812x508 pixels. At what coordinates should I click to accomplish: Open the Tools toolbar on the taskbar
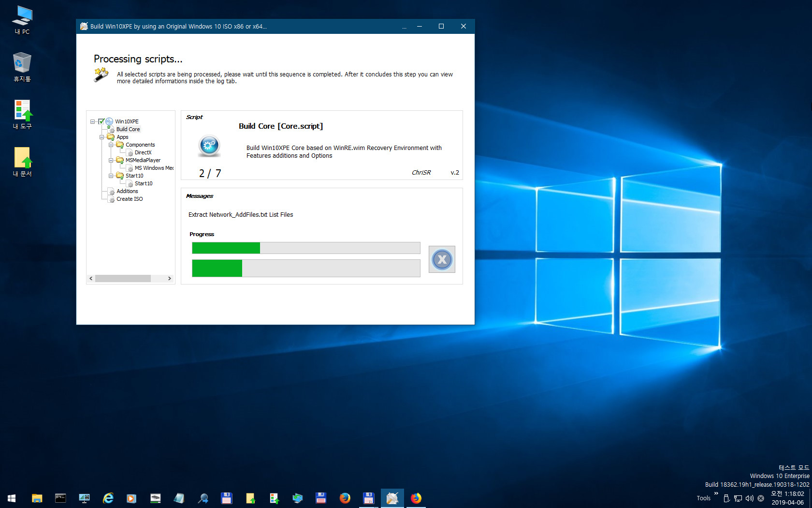point(703,498)
